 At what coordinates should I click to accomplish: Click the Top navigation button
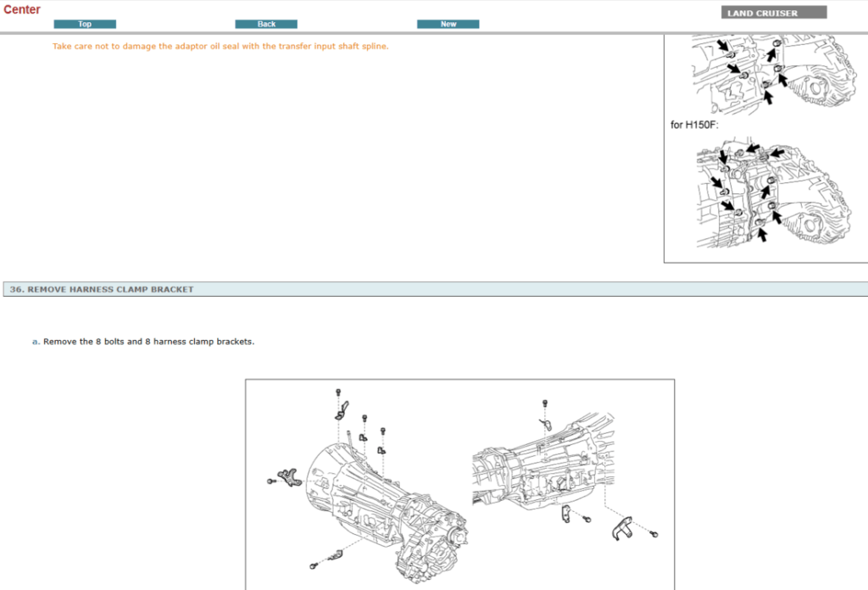click(x=85, y=24)
